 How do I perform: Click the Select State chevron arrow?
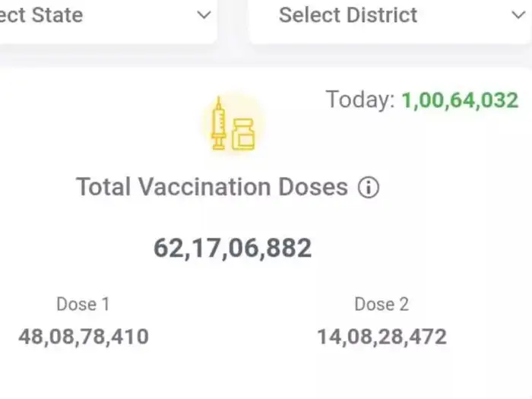click(204, 14)
